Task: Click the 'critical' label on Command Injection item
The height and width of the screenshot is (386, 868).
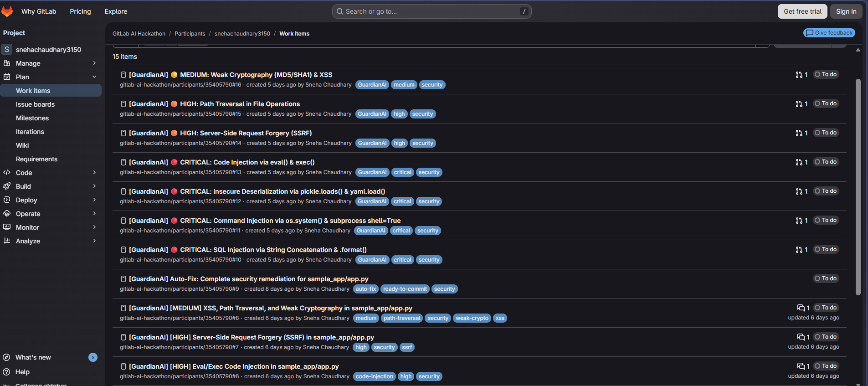Action: tap(401, 231)
